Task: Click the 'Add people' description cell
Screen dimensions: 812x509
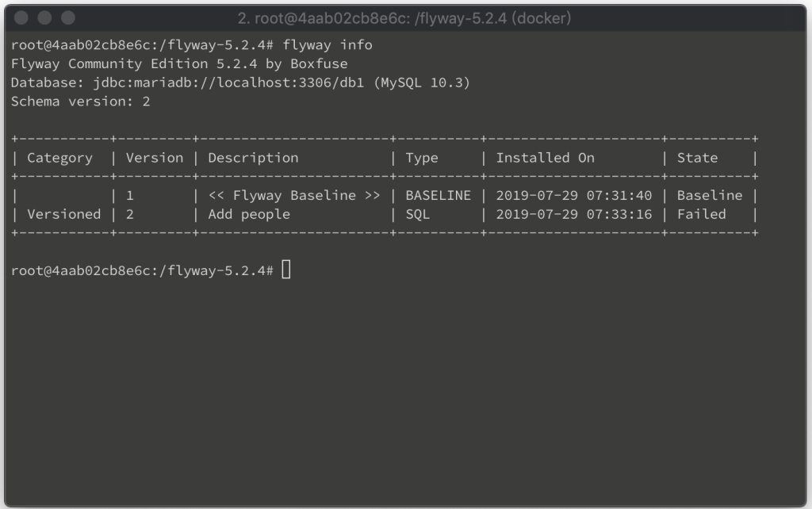Action: [249, 214]
